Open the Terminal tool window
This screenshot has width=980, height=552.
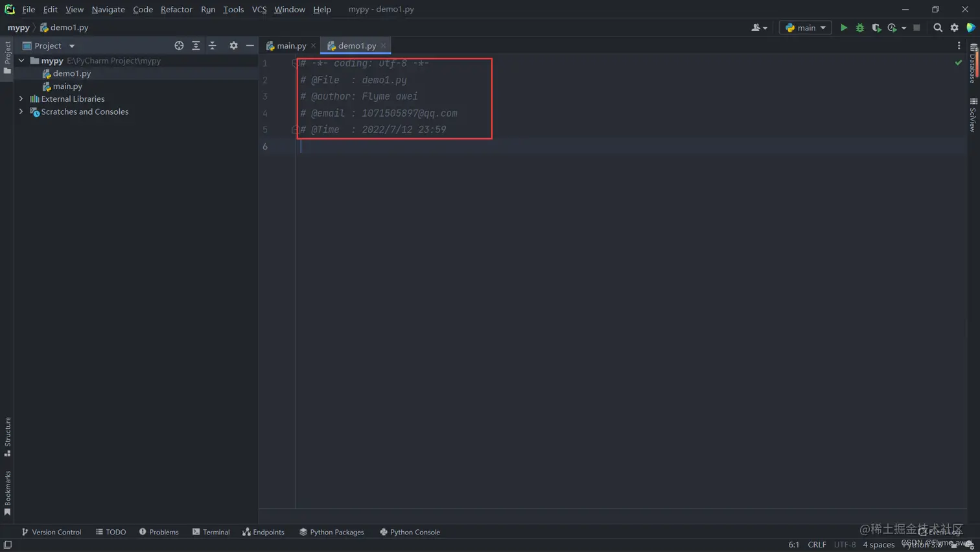pyautogui.click(x=211, y=532)
